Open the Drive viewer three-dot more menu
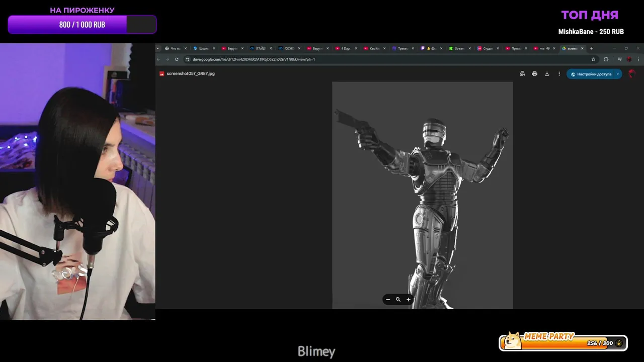644x362 pixels. pyautogui.click(x=559, y=74)
